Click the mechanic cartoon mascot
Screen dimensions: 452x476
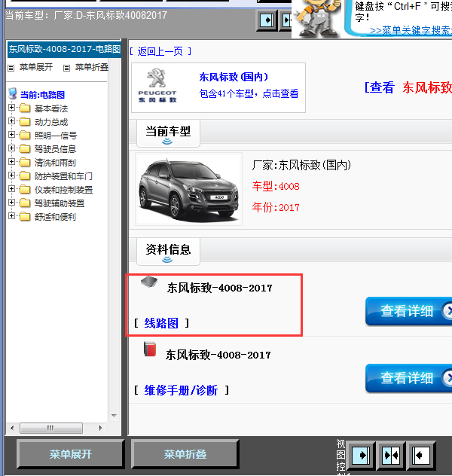point(317,18)
